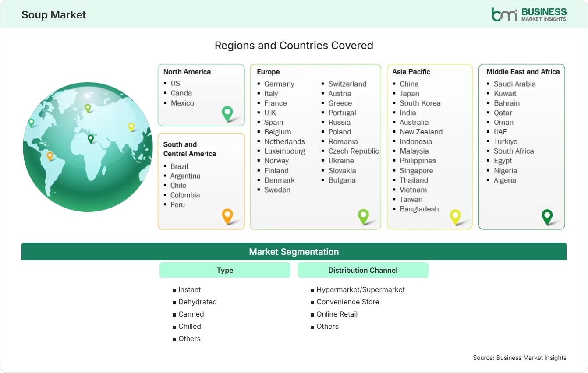Image resolution: width=588 pixels, height=373 pixels.
Task: Click South Korea in the Asia Pacific list
Action: point(420,103)
